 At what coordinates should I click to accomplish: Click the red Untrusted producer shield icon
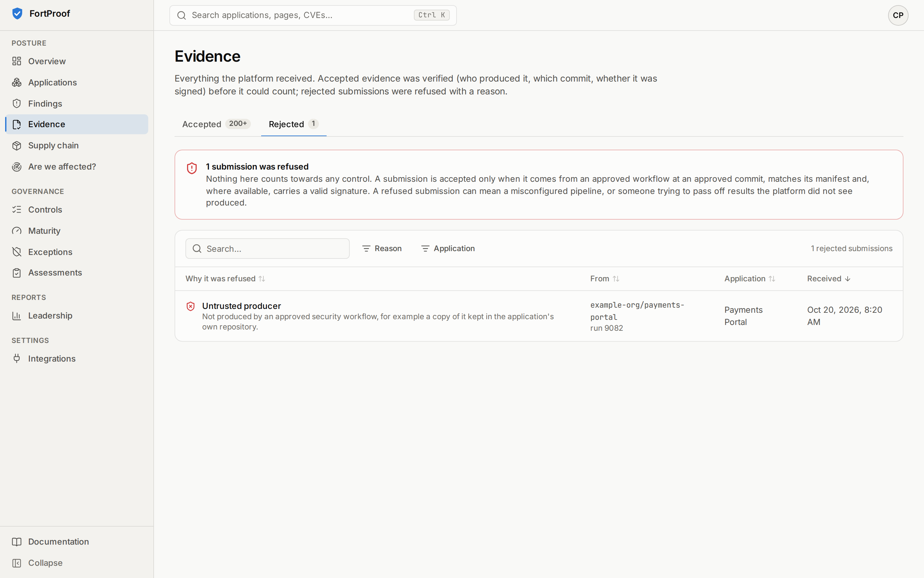click(x=191, y=306)
